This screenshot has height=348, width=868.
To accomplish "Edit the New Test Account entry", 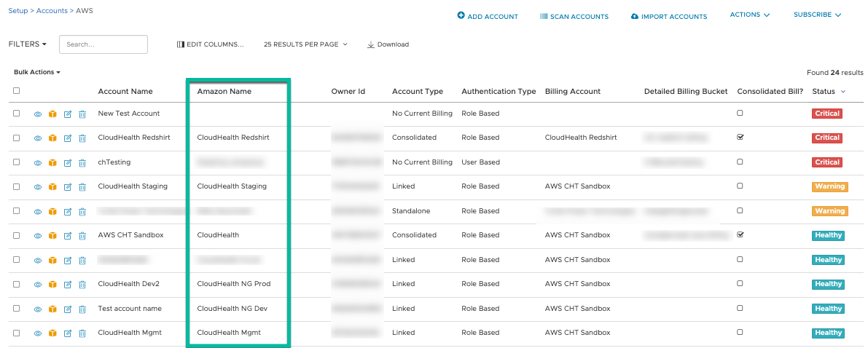I will [68, 114].
